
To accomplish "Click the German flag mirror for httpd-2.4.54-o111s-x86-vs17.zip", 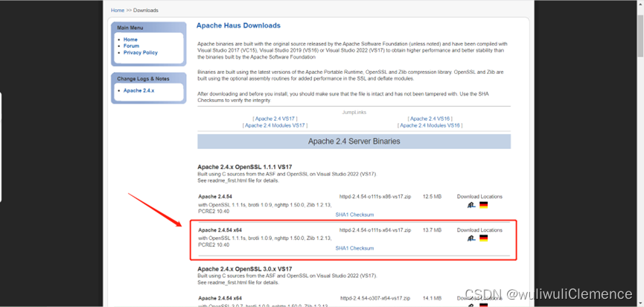I will click(x=483, y=205).
